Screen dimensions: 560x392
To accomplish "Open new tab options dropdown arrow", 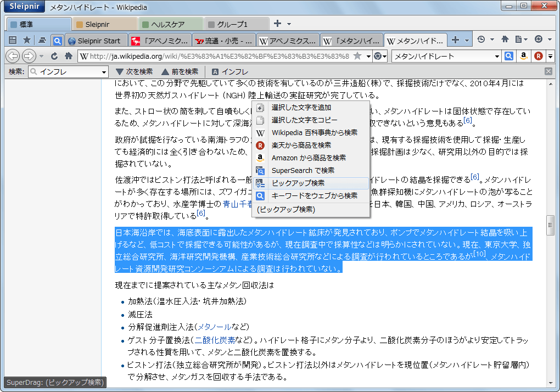I will [x=467, y=40].
